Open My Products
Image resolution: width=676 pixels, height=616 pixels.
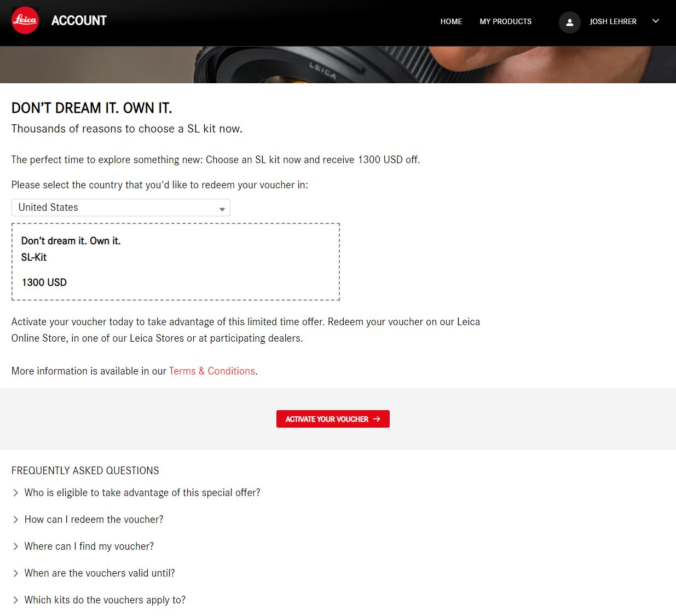[x=505, y=21]
